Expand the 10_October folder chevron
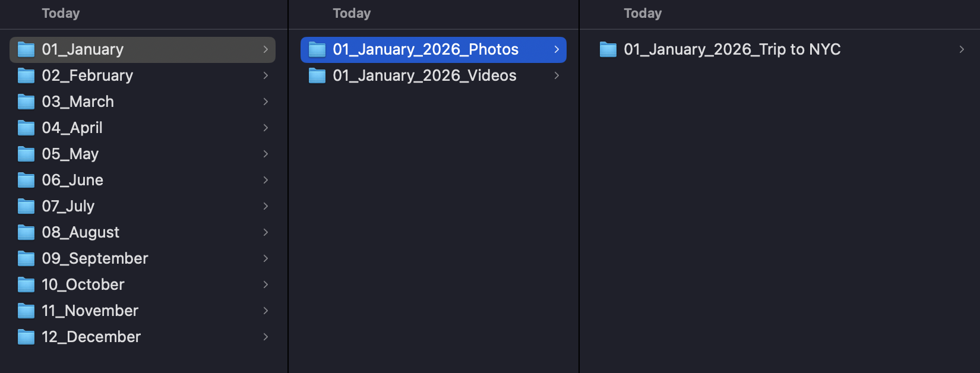 [x=265, y=285]
